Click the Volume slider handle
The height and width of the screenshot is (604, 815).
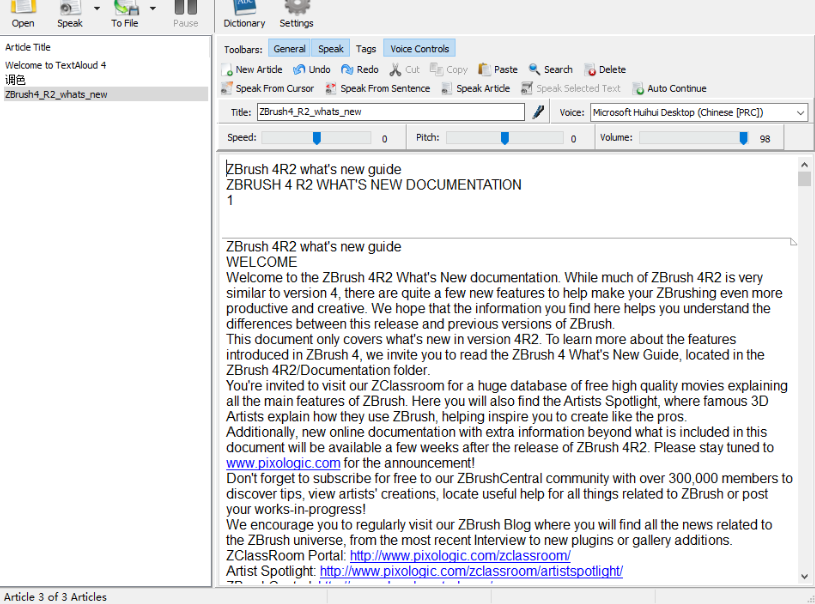[x=743, y=138]
